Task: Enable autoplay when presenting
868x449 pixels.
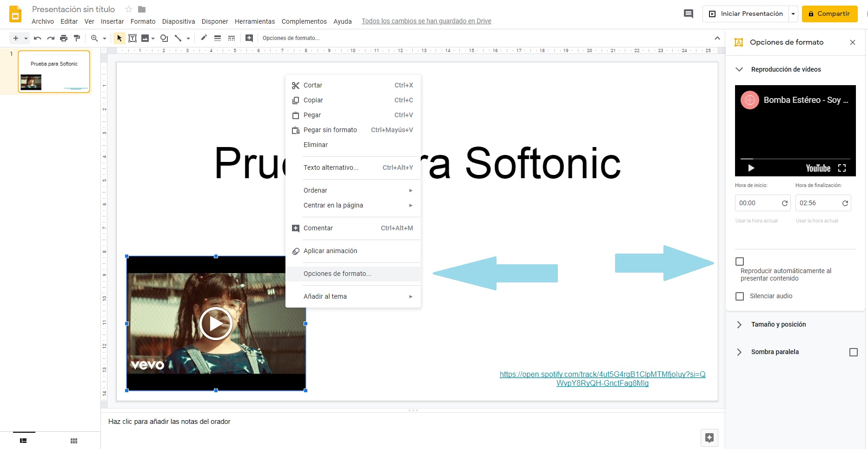Action: [x=740, y=261]
